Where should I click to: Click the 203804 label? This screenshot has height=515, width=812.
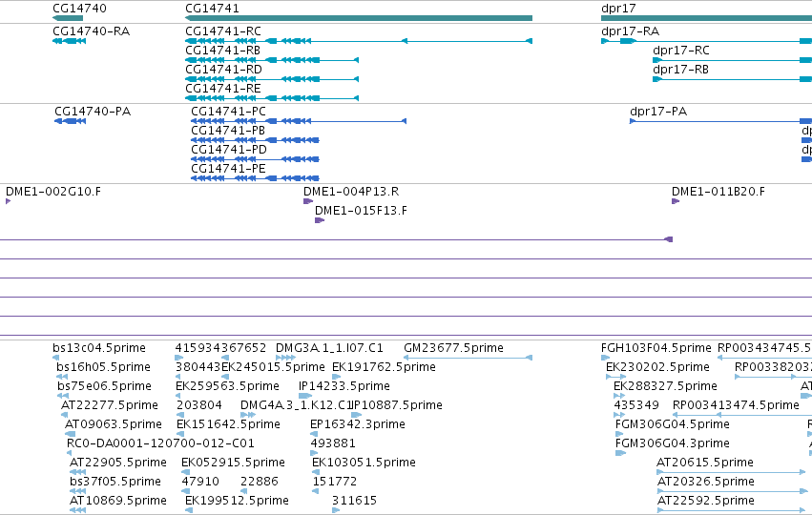(x=199, y=405)
